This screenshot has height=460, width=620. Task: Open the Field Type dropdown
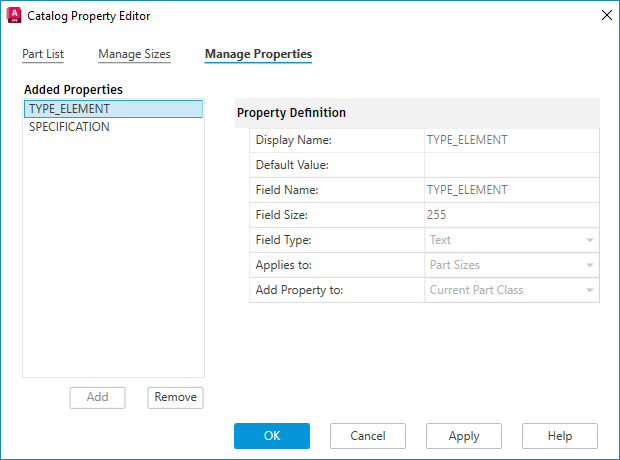click(511, 240)
